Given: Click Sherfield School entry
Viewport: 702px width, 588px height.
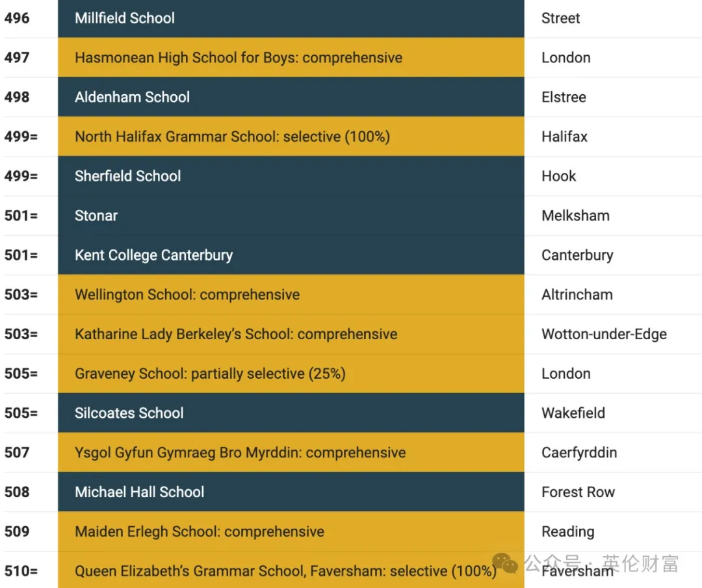Looking at the screenshot, I should [291, 176].
